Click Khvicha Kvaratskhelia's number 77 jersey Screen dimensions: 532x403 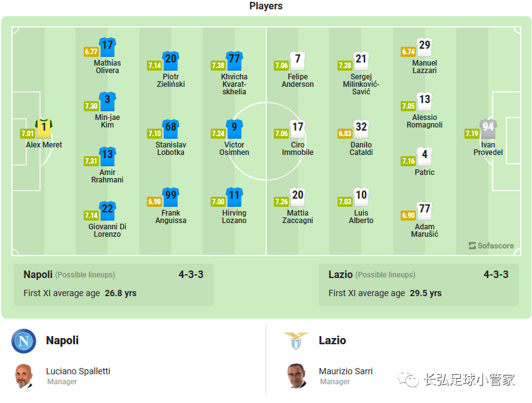tap(234, 61)
